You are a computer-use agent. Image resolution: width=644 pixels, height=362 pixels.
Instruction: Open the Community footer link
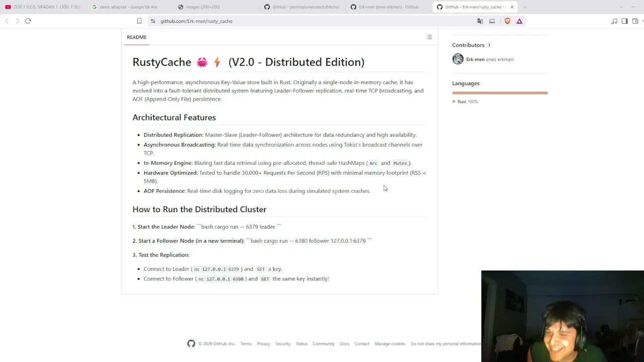click(x=324, y=344)
